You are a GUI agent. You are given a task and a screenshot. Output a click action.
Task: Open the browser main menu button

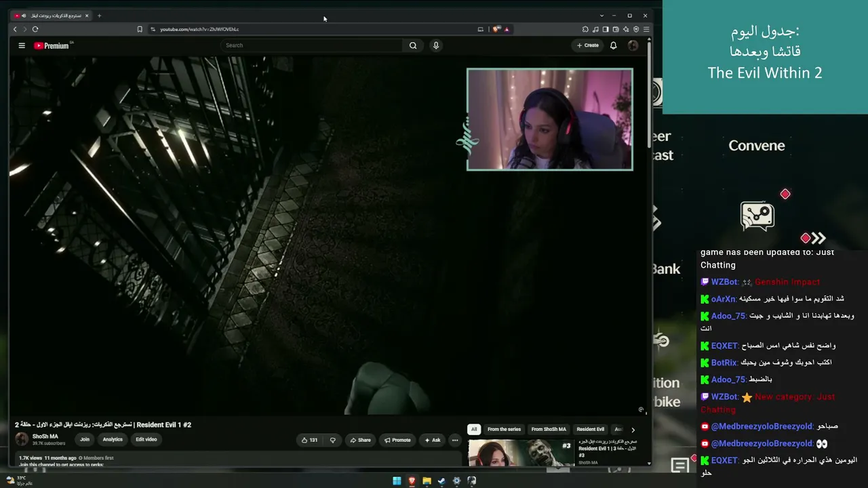point(646,29)
